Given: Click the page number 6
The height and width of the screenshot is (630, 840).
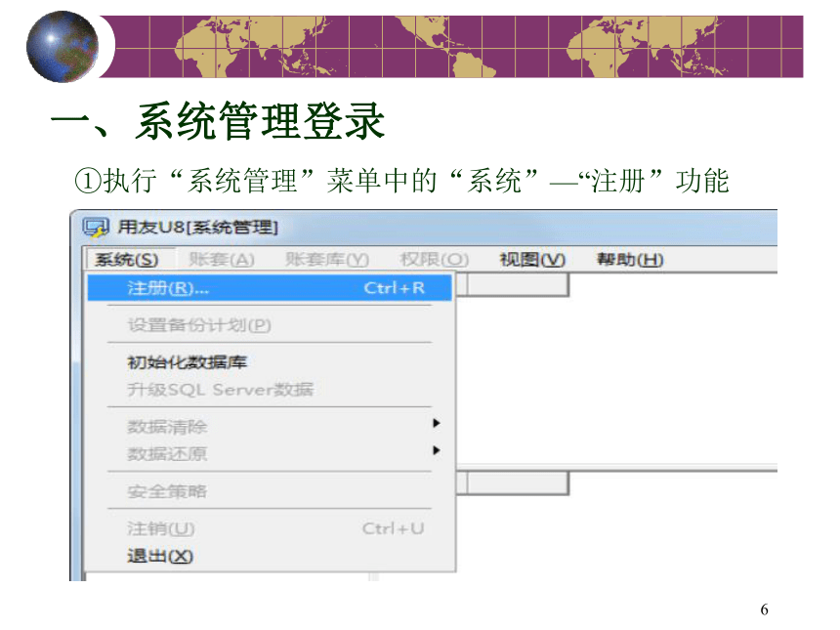Looking at the screenshot, I should [764, 609].
